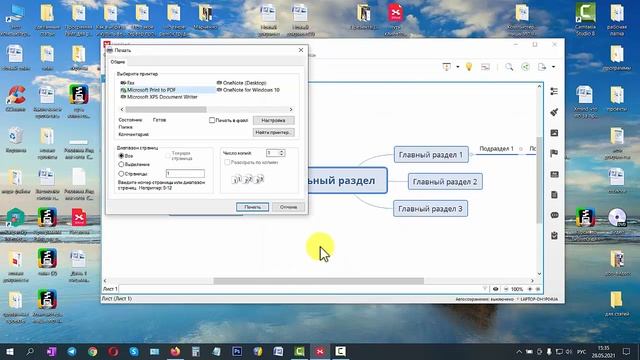Image resolution: width=640 pixels, height=360 pixels.
Task: Click the zoom in plus icon
Action: click(530, 289)
